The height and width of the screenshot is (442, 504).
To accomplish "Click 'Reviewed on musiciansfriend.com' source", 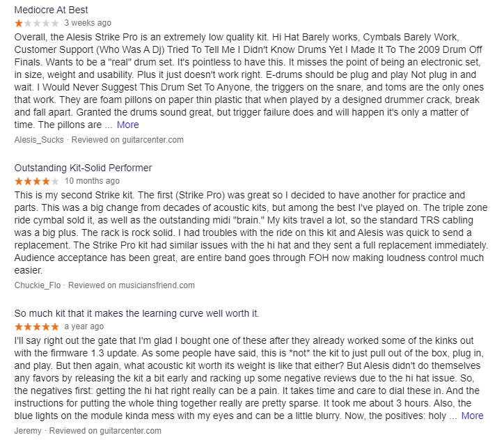I will point(131,285).
